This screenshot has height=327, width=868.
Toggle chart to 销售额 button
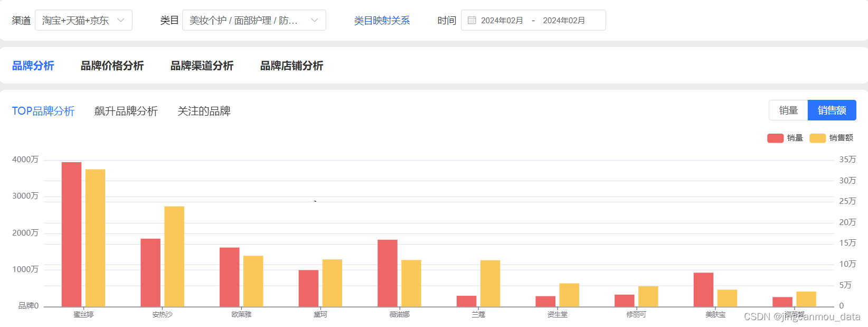click(832, 110)
